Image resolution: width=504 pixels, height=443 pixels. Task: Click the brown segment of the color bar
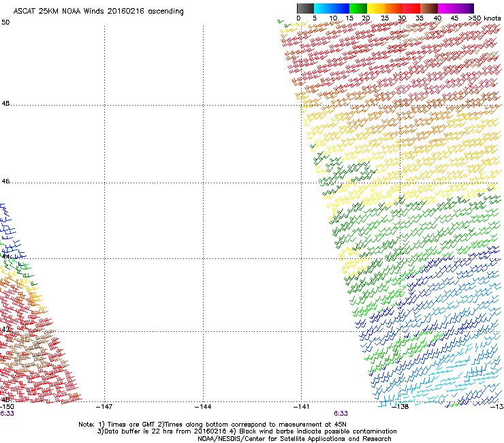point(429,8)
